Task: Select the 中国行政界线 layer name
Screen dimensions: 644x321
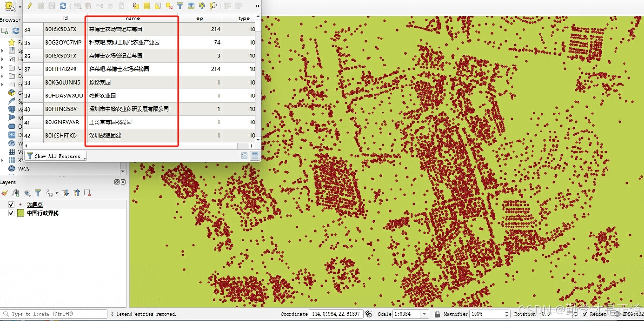Action: tap(43, 213)
